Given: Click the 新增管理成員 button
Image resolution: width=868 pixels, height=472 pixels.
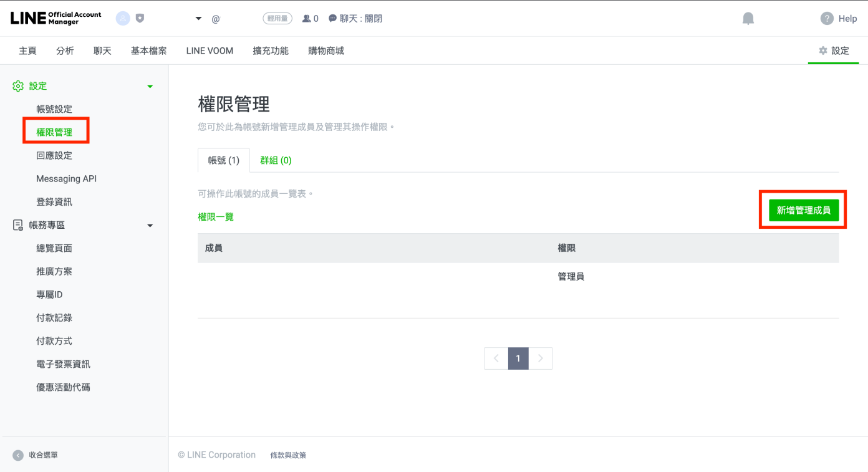Looking at the screenshot, I should (x=803, y=210).
